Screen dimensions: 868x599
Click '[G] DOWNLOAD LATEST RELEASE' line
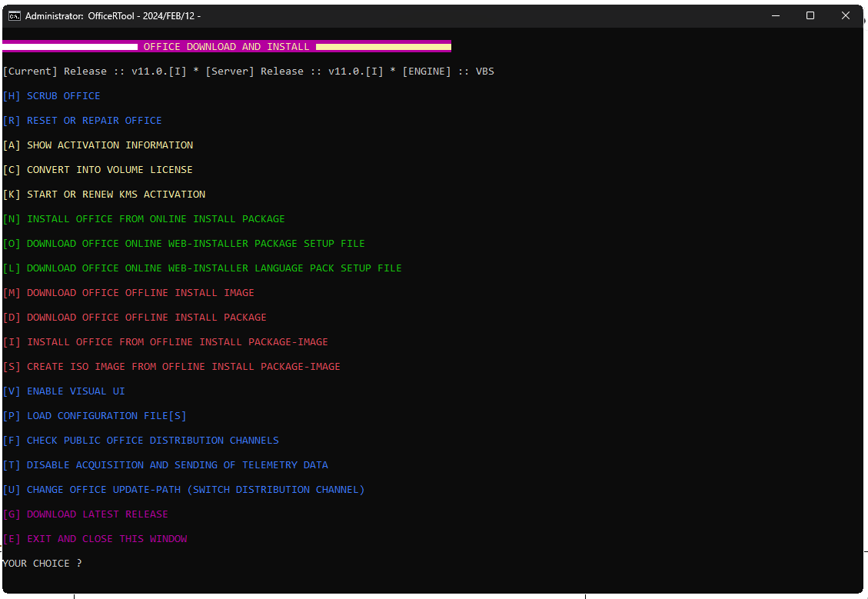85,514
